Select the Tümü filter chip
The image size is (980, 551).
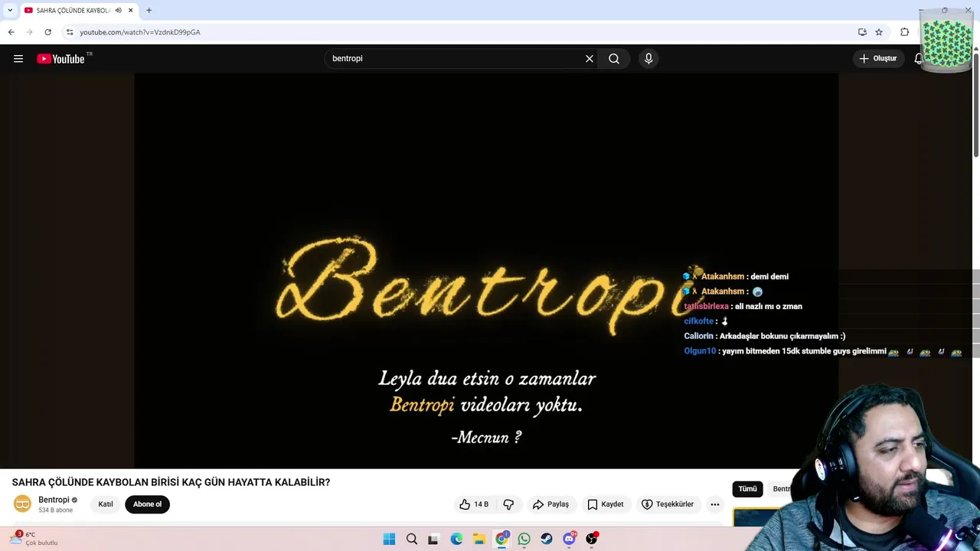pos(747,489)
